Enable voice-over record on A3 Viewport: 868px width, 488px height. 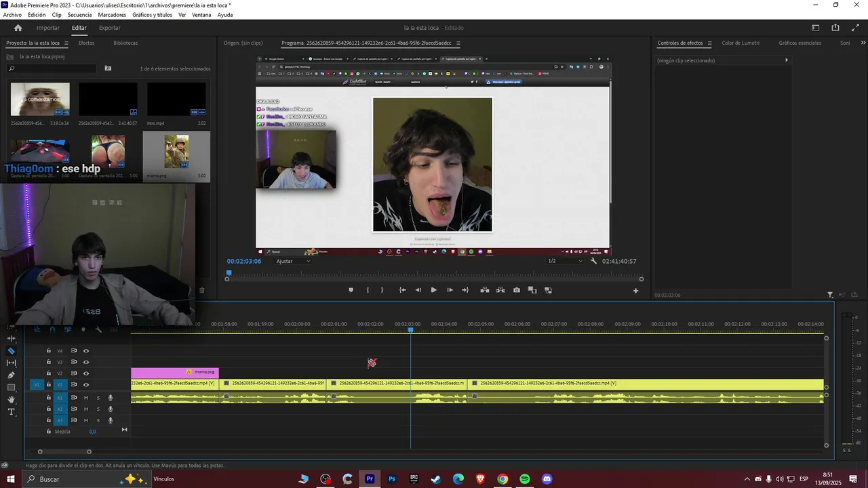111,420
